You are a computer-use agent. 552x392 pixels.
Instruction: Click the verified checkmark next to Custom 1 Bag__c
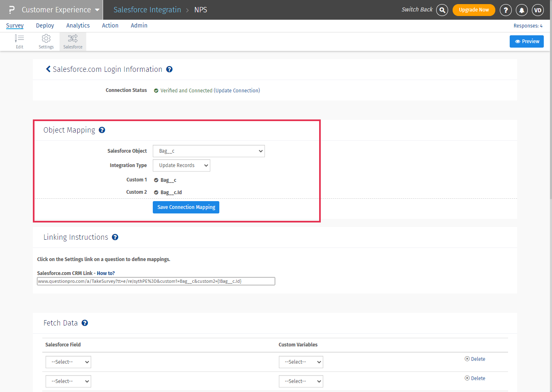pos(156,180)
